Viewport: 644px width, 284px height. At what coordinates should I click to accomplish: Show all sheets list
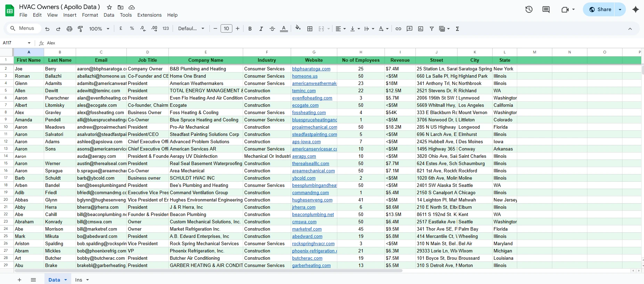[33, 280]
